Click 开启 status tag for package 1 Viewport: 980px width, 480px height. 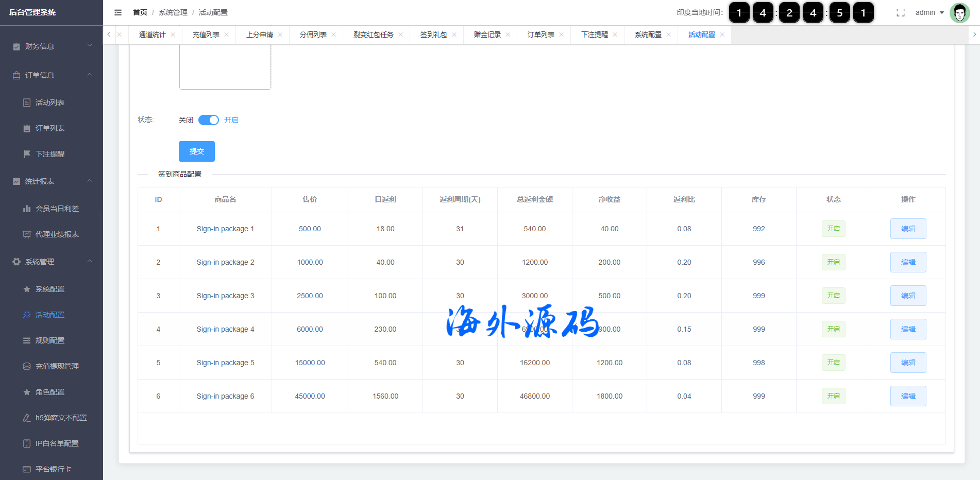point(833,229)
